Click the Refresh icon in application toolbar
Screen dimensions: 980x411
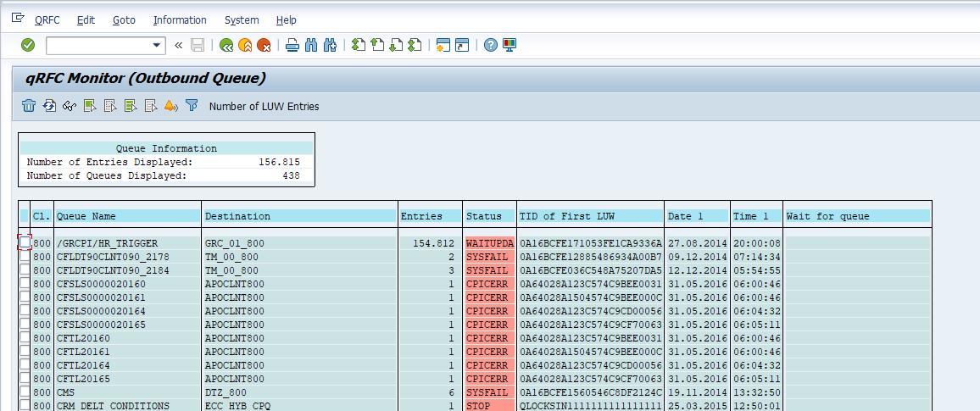click(49, 106)
